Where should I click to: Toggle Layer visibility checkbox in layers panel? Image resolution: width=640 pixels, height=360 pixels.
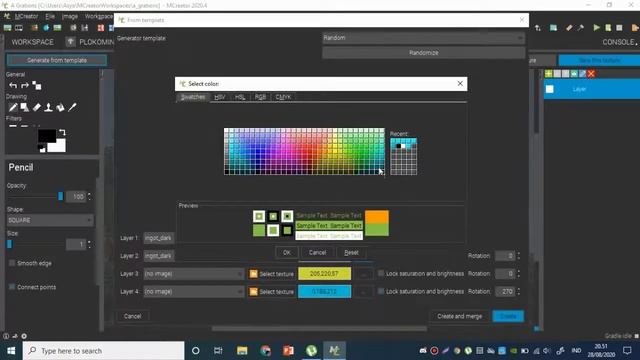(550, 89)
